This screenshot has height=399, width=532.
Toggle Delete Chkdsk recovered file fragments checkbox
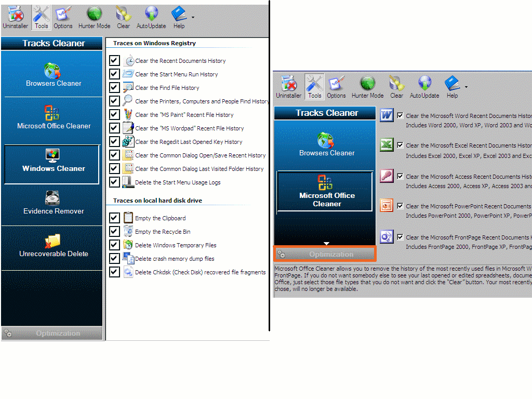pos(114,272)
